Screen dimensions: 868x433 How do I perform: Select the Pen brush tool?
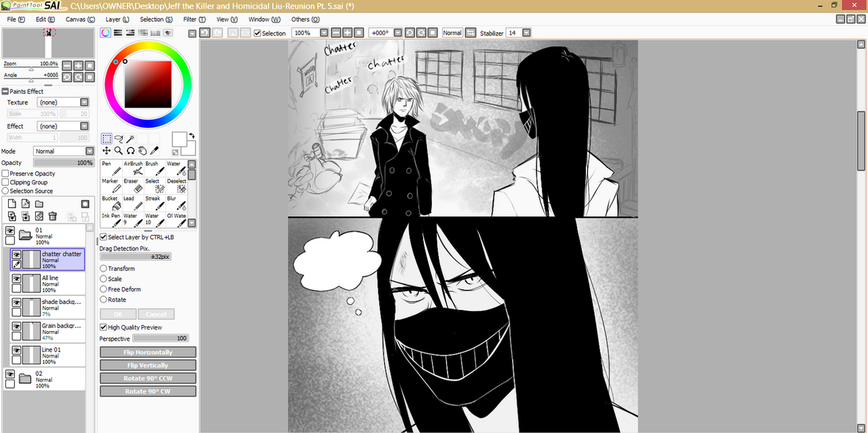point(110,168)
